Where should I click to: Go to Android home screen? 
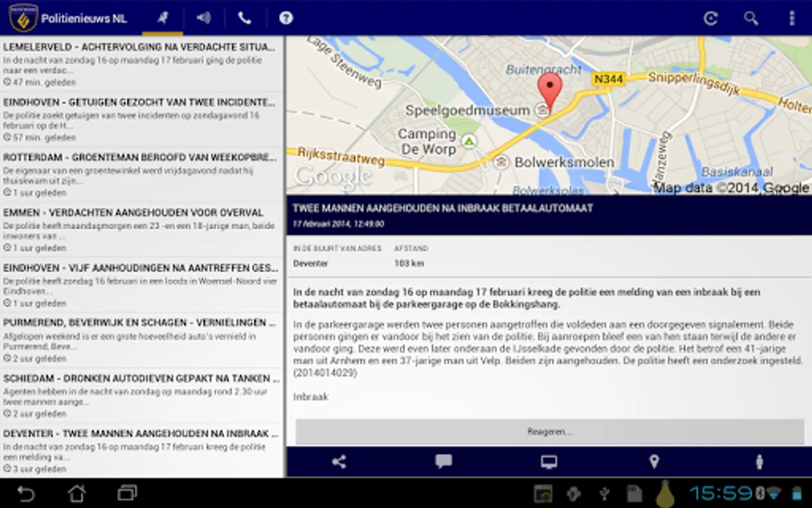(x=77, y=493)
